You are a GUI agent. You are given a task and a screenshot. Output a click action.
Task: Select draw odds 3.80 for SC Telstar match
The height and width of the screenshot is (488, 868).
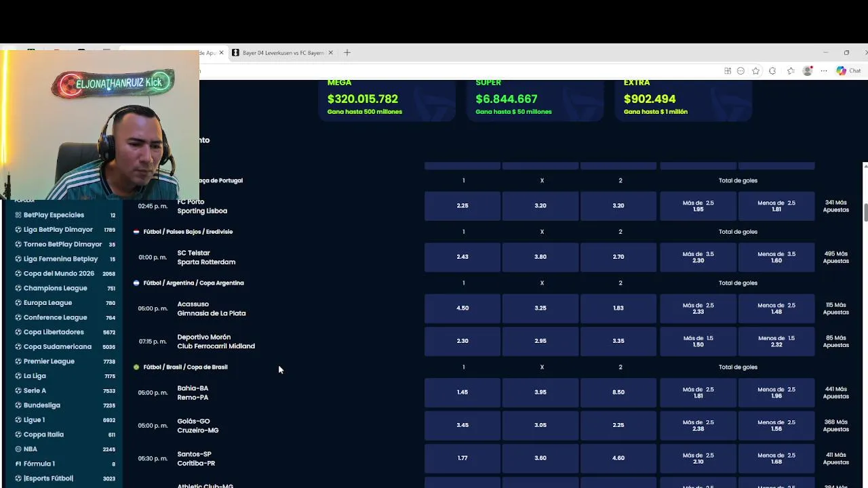pyautogui.click(x=540, y=257)
